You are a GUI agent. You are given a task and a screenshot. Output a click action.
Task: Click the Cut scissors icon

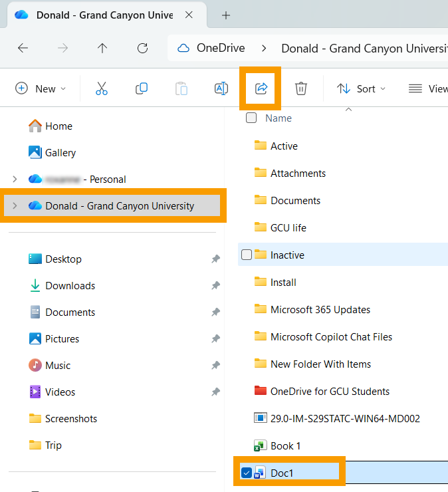(101, 88)
